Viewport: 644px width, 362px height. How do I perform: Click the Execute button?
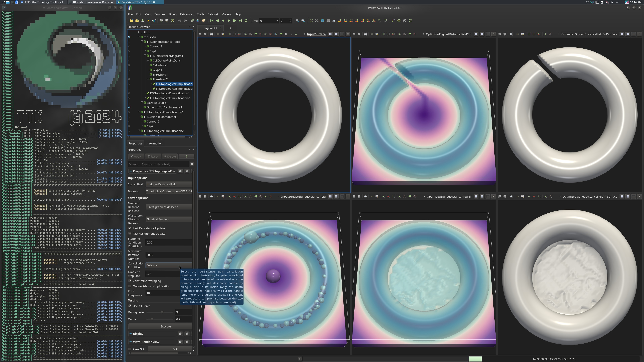(165, 326)
